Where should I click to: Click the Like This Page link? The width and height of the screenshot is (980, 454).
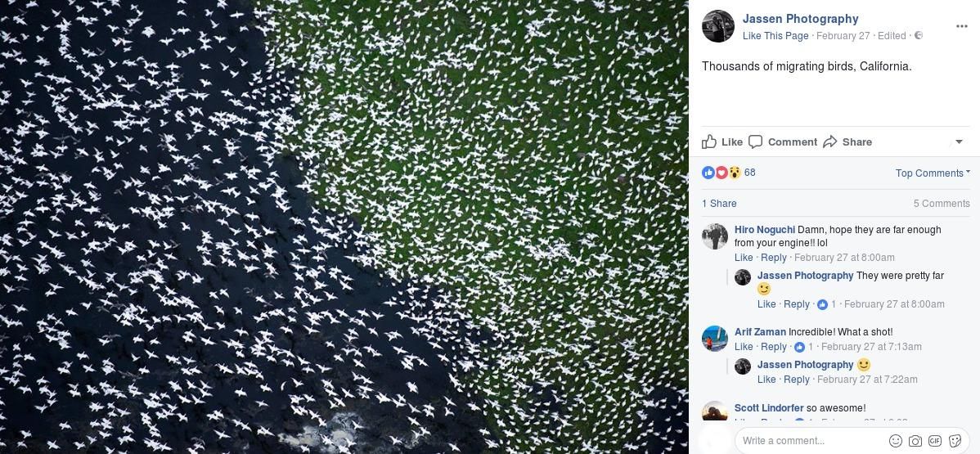pos(775,36)
